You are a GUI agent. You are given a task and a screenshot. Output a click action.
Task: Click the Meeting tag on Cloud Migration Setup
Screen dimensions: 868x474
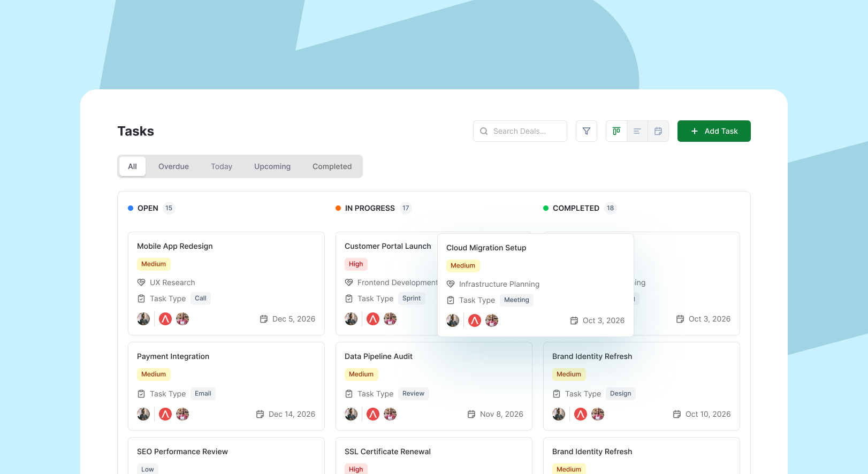point(516,300)
